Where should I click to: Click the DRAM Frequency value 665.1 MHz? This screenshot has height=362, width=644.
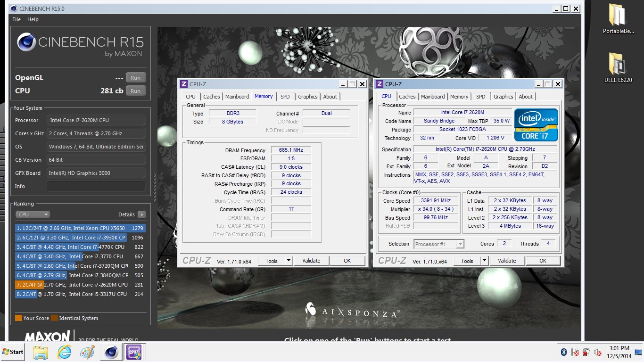coord(291,150)
